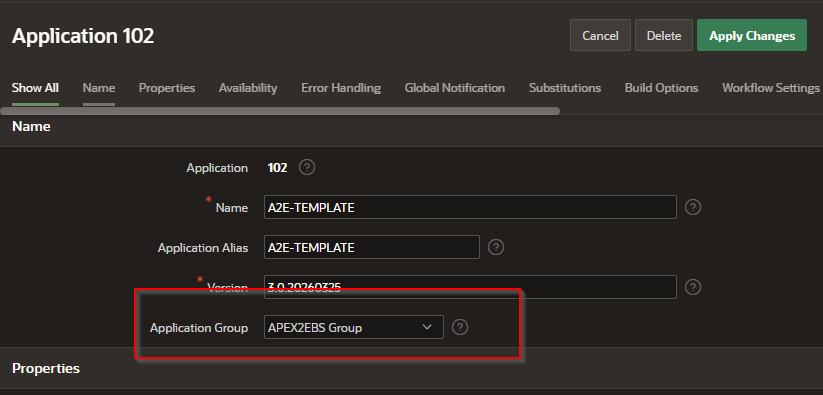This screenshot has width=823, height=395.
Task: Switch to the Error Handling tab
Action: coord(341,88)
